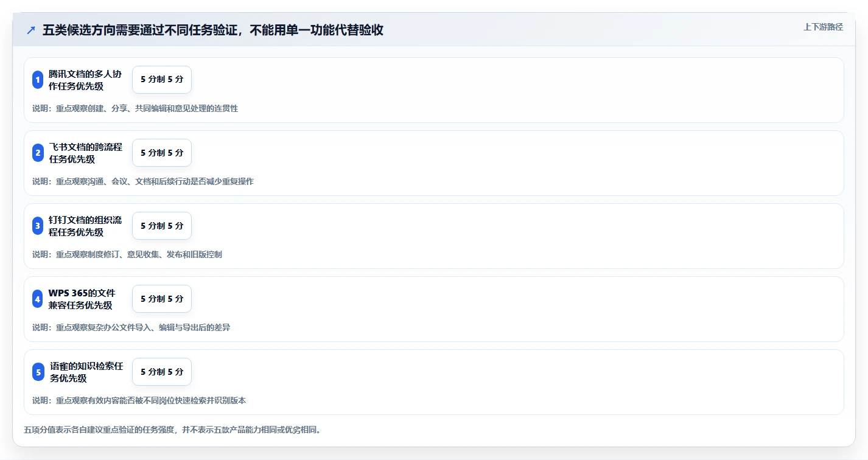Click the footnote starting with 五项分值表示

click(172, 430)
